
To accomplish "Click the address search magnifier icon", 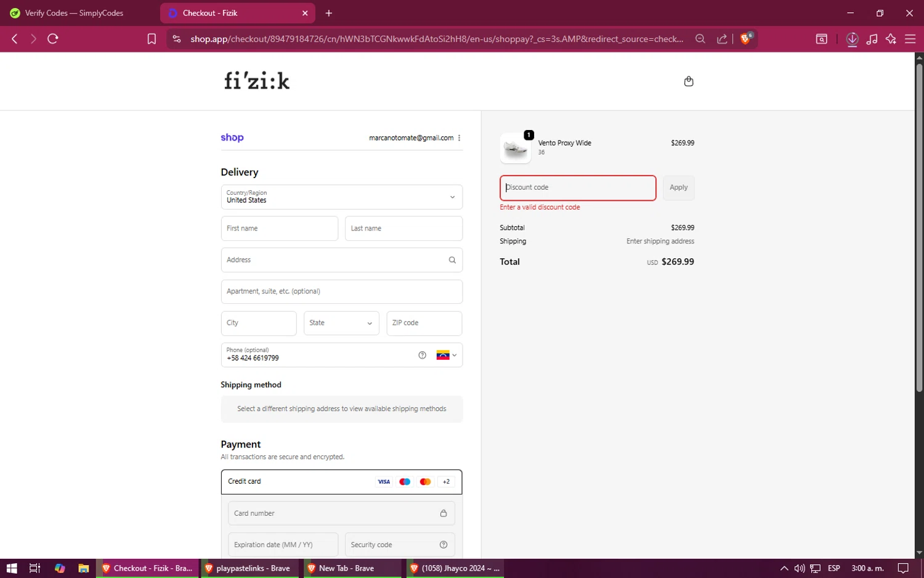I will (452, 260).
